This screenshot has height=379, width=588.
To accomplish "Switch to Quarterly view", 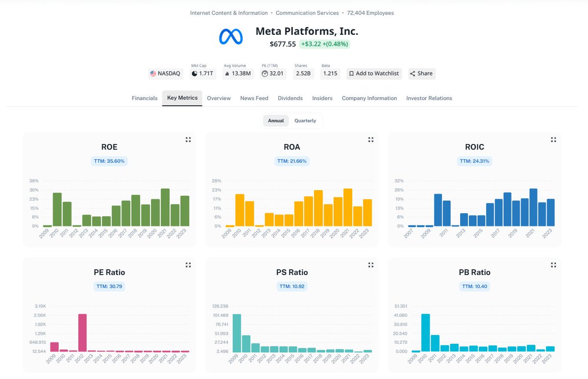I will (x=305, y=120).
